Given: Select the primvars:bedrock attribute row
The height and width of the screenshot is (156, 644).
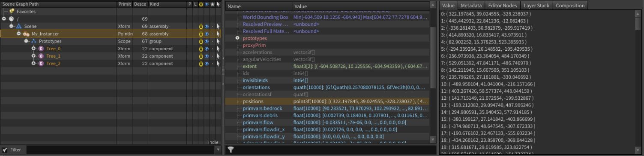Looking at the screenshot, I should pyautogui.click(x=329, y=109).
